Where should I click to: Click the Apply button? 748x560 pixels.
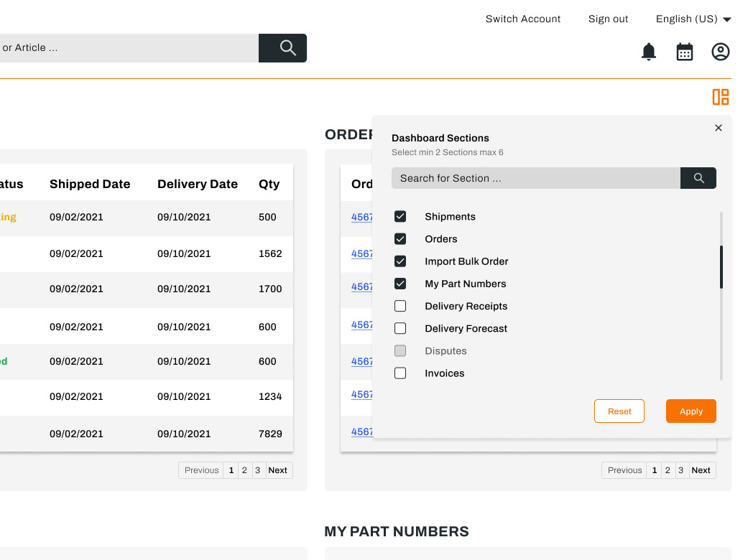pos(691,411)
